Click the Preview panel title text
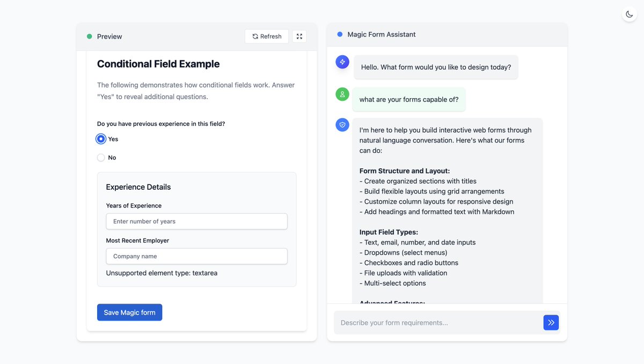Screen dimensions: 644x364 pyautogui.click(x=109, y=36)
